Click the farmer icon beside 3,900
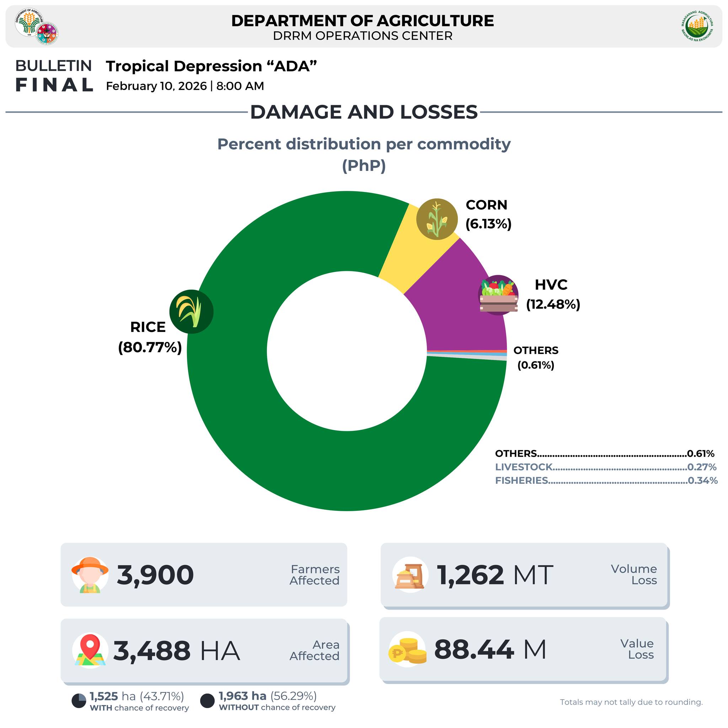The width and height of the screenshot is (728, 728). 90,575
